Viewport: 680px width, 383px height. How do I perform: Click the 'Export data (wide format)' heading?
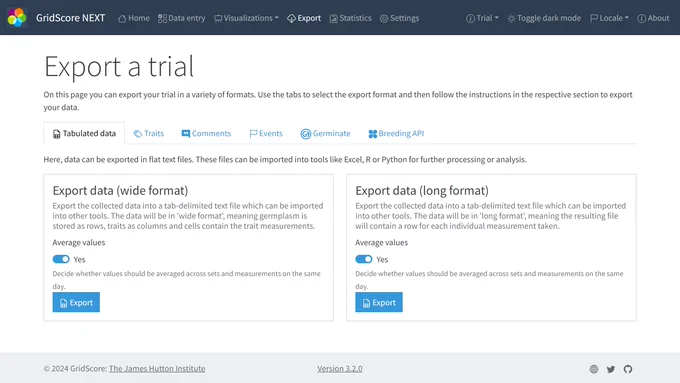tap(120, 190)
